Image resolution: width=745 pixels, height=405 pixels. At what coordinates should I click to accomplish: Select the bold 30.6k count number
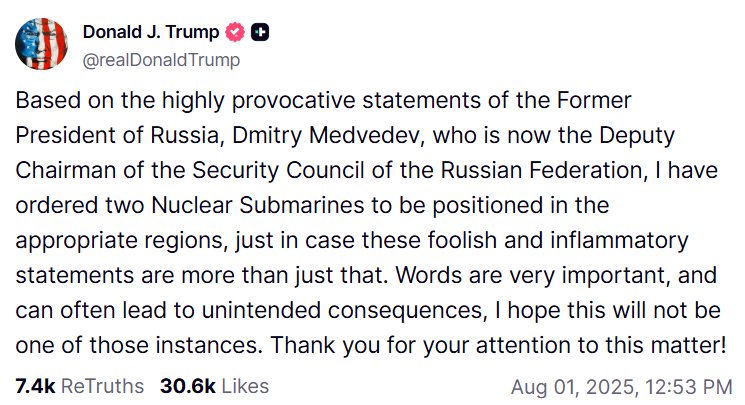pyautogui.click(x=188, y=386)
